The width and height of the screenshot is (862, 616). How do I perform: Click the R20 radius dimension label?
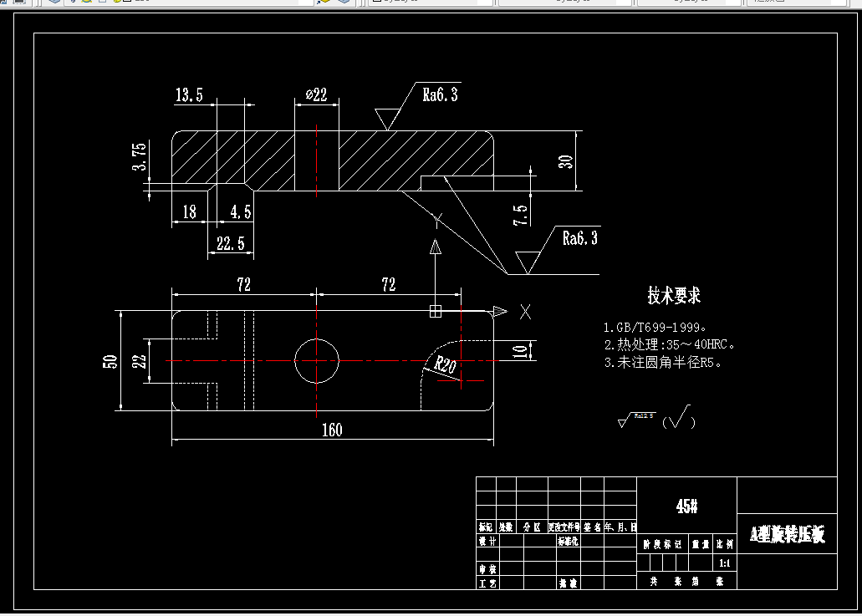tap(447, 365)
